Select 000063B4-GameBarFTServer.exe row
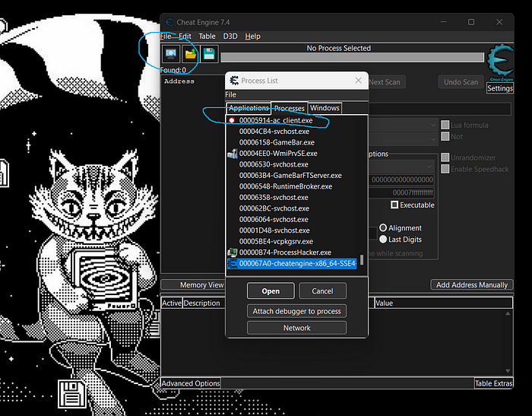 pos(293,175)
